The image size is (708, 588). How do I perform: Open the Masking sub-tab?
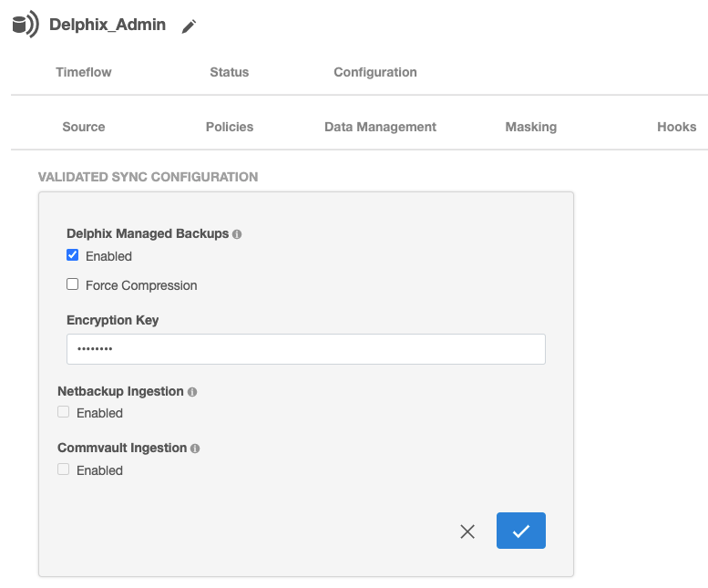(x=530, y=127)
